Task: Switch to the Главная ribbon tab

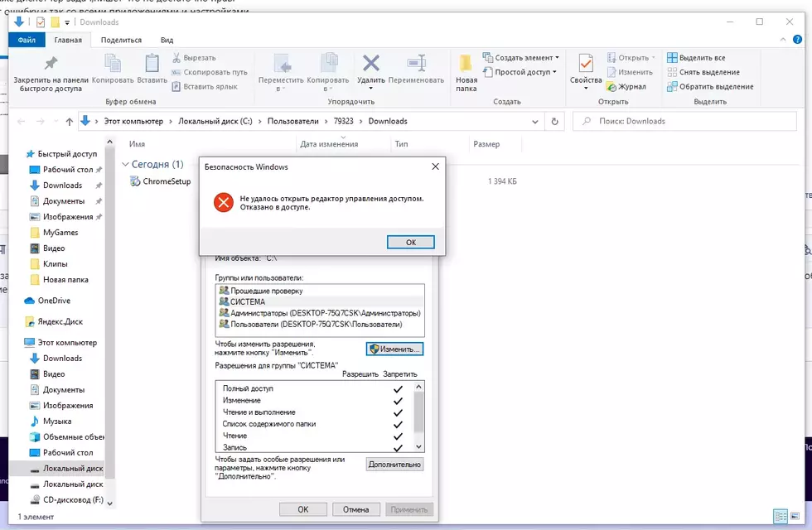Action: click(x=68, y=40)
